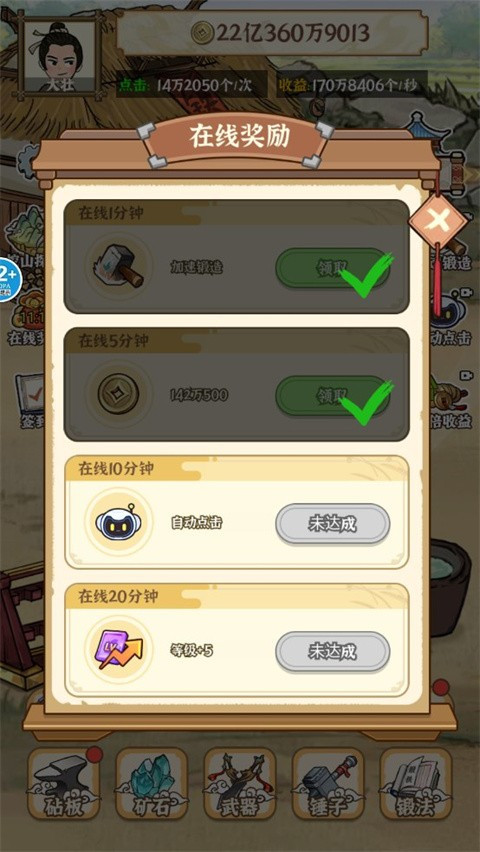Tap the gold coin balance bar at top
The height and width of the screenshot is (852, 480).
[x=272, y=34]
